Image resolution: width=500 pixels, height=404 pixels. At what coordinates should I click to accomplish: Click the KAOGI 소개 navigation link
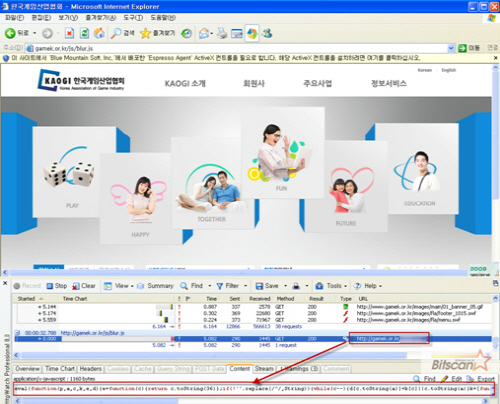coord(185,83)
